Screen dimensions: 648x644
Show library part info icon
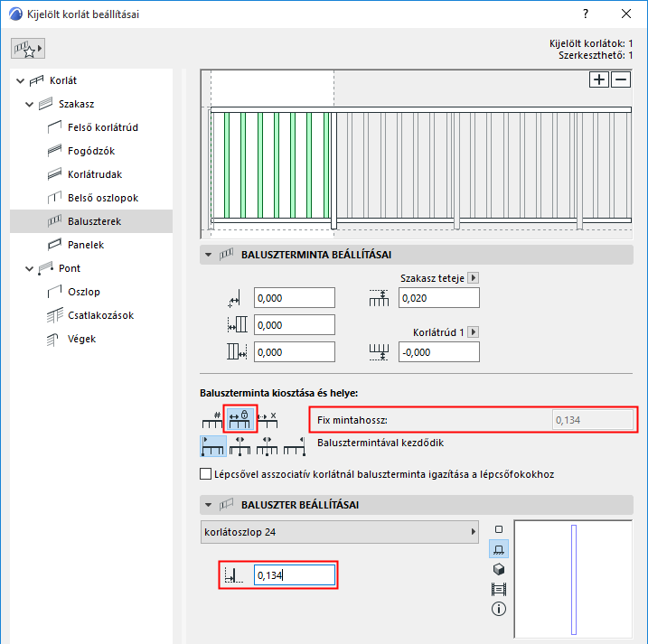point(499,609)
